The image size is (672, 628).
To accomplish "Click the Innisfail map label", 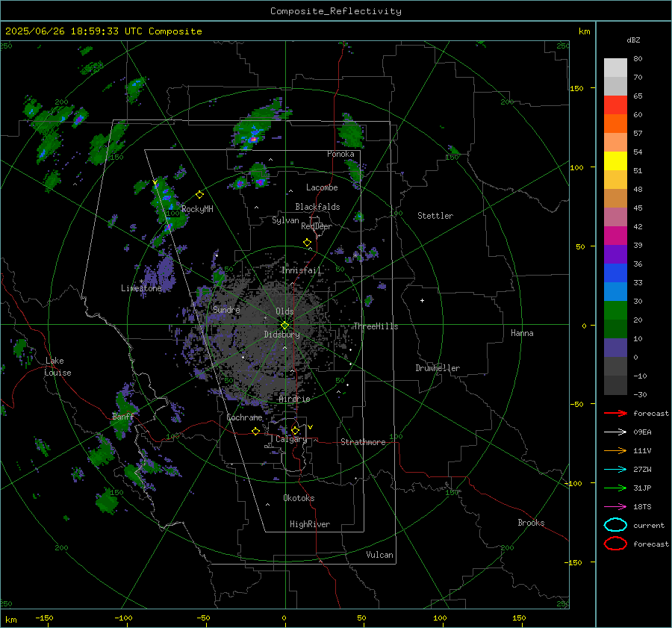I will click(x=301, y=270).
